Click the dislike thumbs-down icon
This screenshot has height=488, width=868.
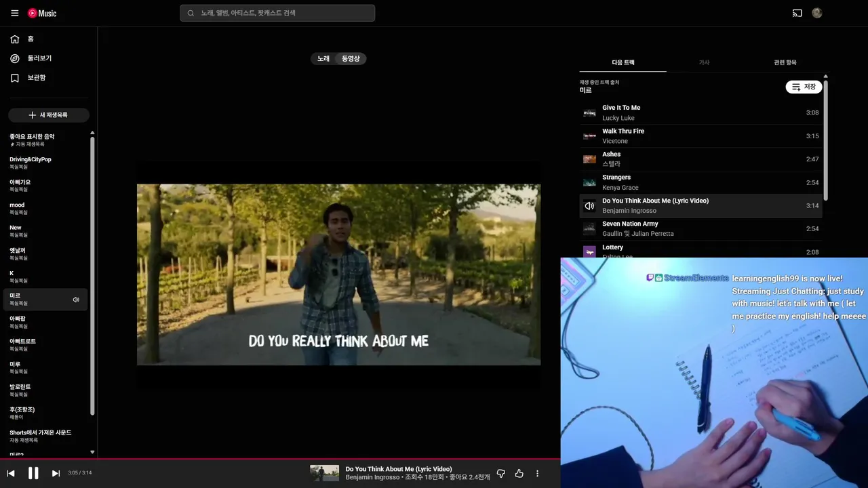(501, 473)
